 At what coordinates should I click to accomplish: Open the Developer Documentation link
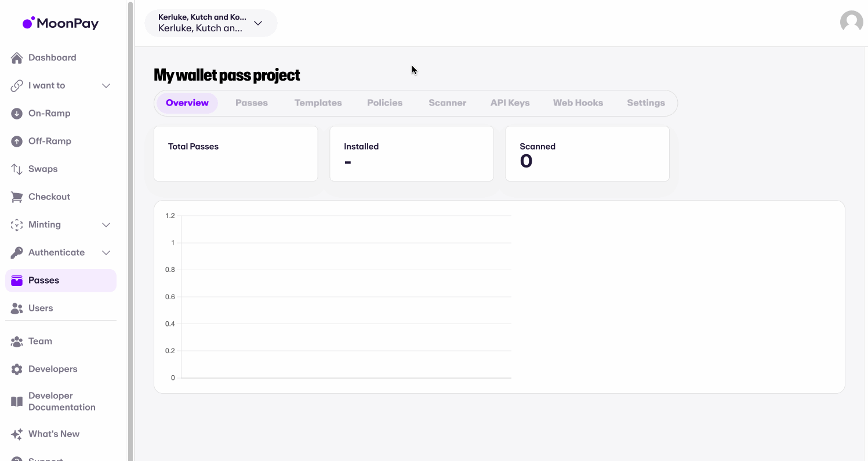61,401
